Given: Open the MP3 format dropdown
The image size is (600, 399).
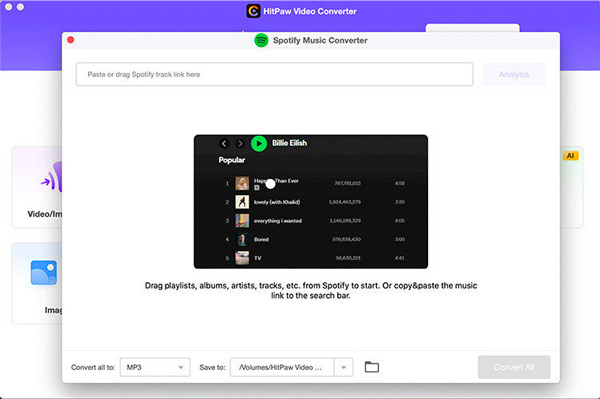Looking at the screenshot, I should point(155,367).
